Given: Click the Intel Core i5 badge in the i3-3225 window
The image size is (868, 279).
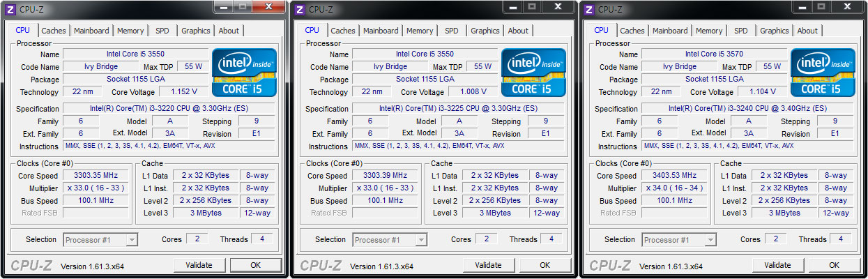Looking at the screenshot, I should click(x=533, y=73).
